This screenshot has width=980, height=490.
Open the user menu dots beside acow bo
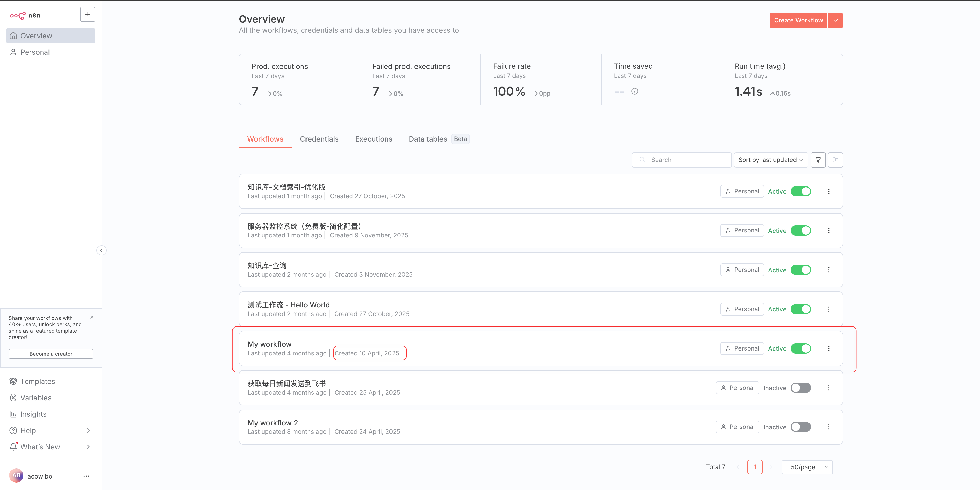(86, 476)
